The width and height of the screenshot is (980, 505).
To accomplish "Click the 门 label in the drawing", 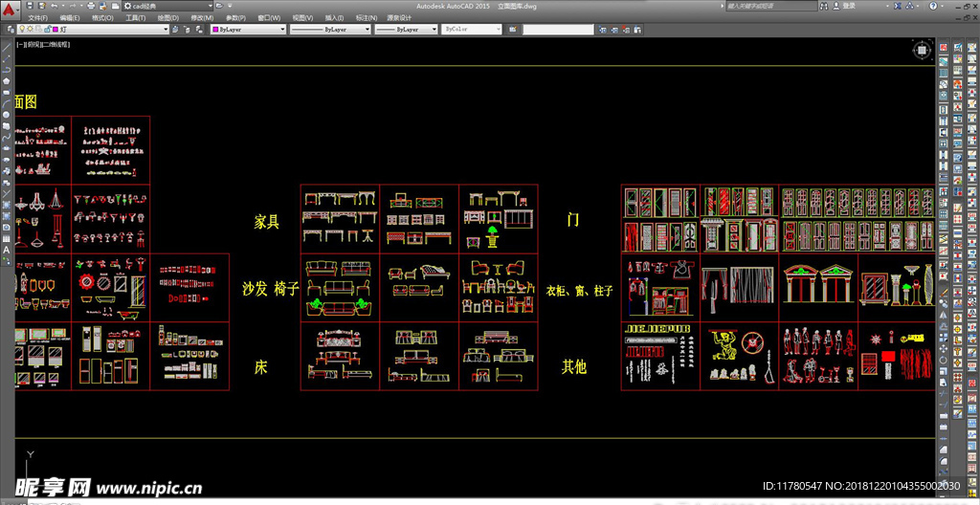I will pos(572,219).
